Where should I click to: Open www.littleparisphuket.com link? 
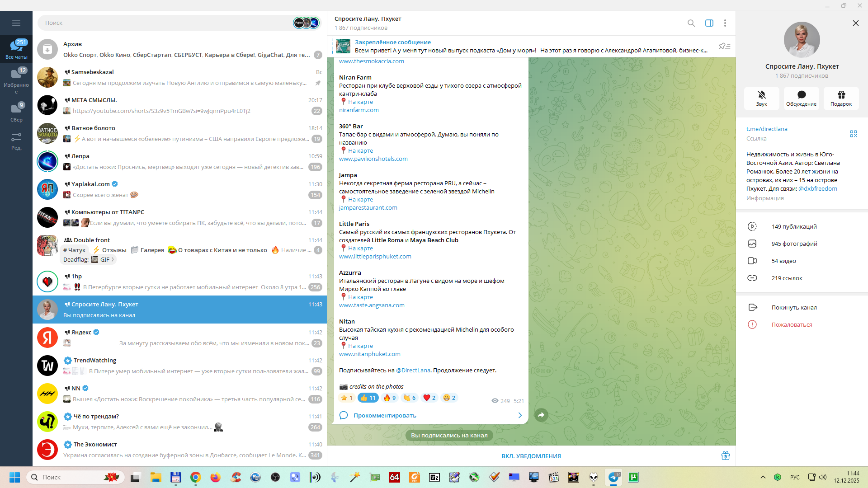pos(375,256)
